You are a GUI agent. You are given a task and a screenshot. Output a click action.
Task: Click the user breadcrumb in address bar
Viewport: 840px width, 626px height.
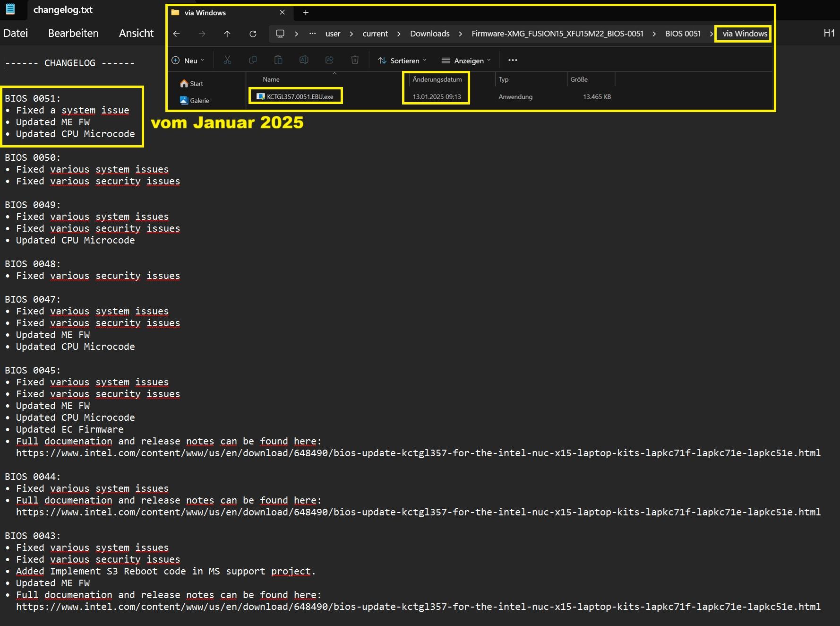333,34
